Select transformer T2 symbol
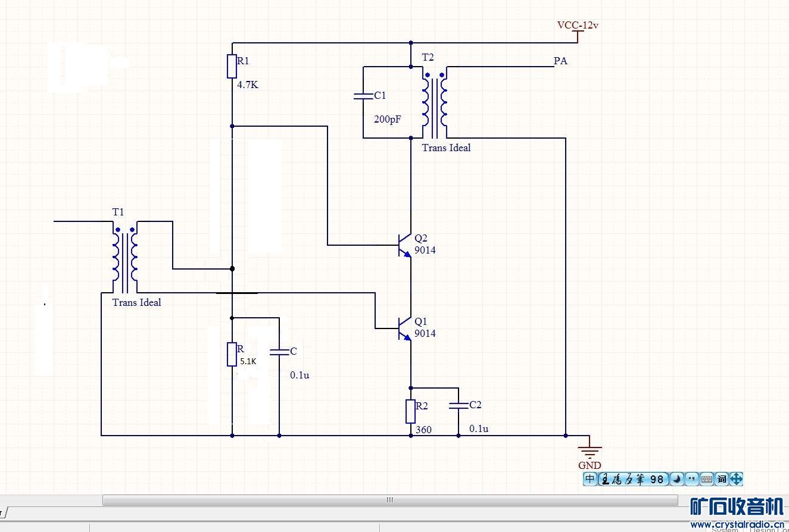 (435, 102)
